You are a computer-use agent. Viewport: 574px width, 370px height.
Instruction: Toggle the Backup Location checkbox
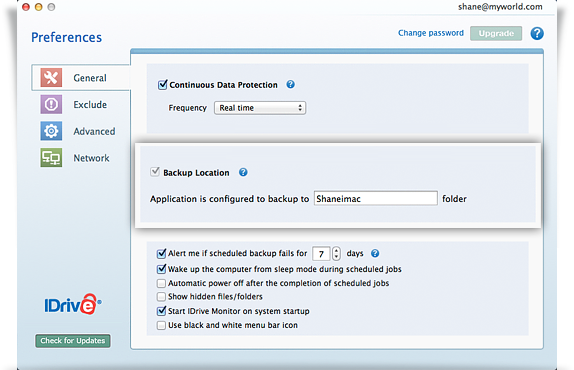pyautogui.click(x=155, y=172)
